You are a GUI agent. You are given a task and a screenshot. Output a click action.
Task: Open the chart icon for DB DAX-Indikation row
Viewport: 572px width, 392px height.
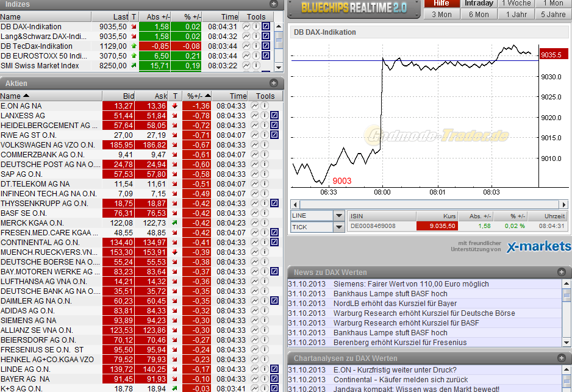(246, 27)
